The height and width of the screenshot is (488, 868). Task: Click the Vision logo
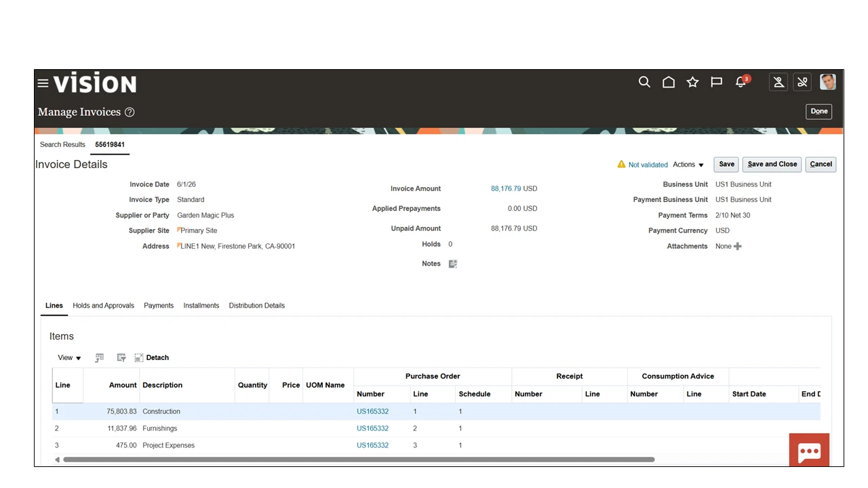coord(95,83)
